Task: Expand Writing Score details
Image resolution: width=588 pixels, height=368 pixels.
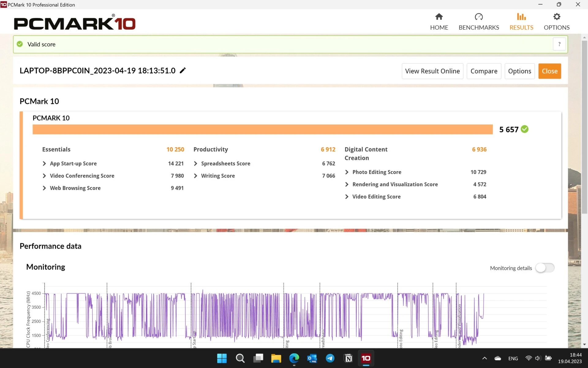Action: tap(195, 176)
